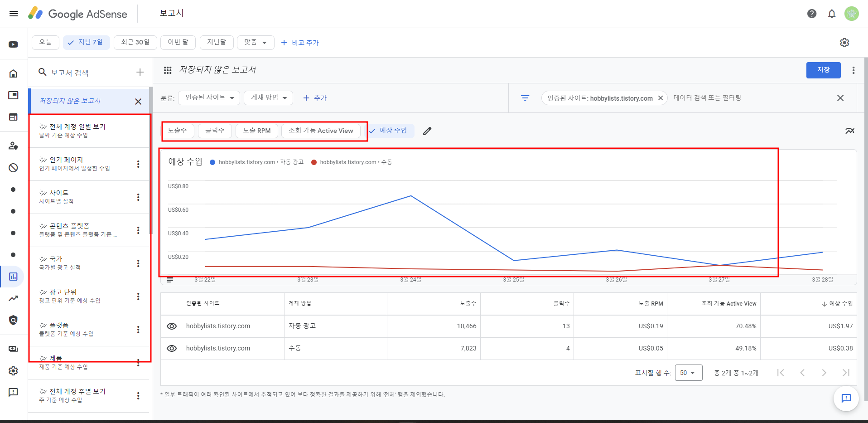The width and height of the screenshot is (868, 423).
Task: Click blue 자동 광고 legend dot
Action: coord(212,162)
